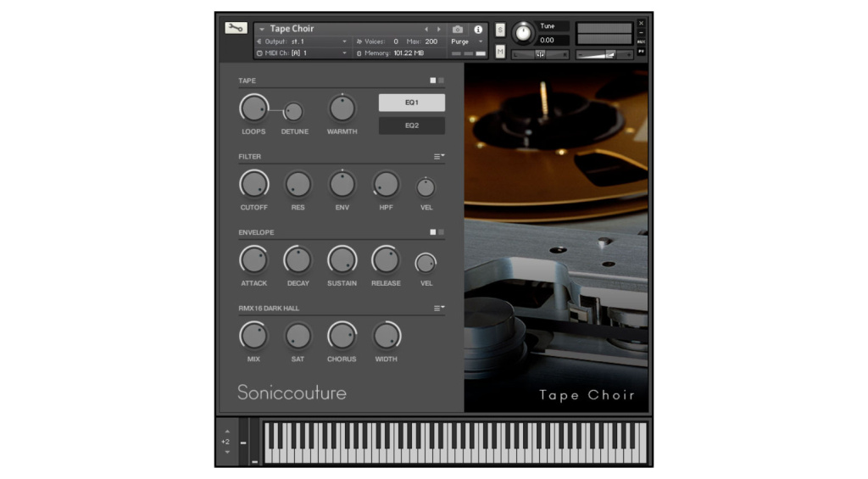
Task: Toggle Solo with the S button
Action: (500, 30)
